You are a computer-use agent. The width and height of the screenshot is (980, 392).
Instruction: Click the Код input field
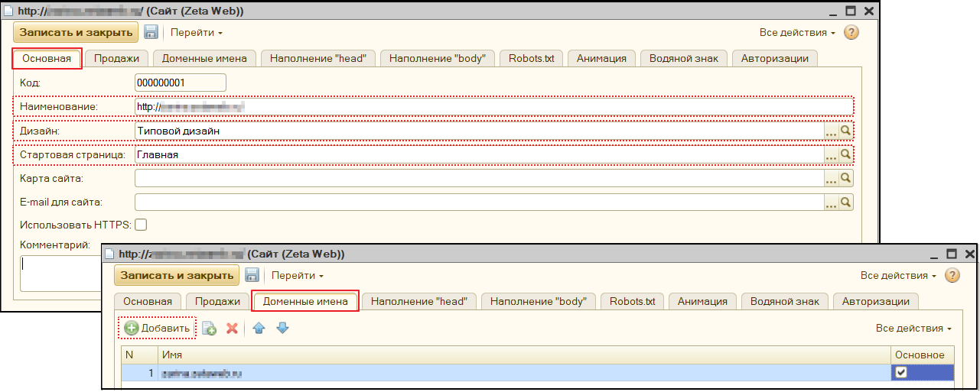(181, 82)
